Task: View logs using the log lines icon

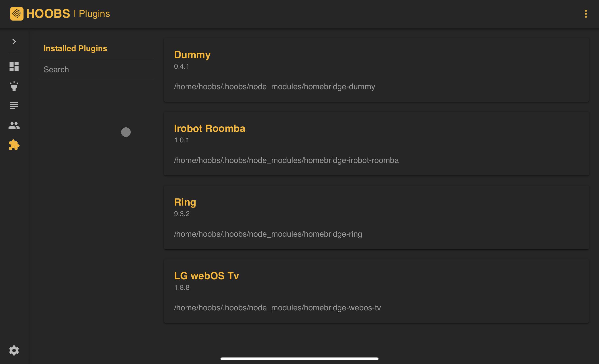Action: point(14,106)
